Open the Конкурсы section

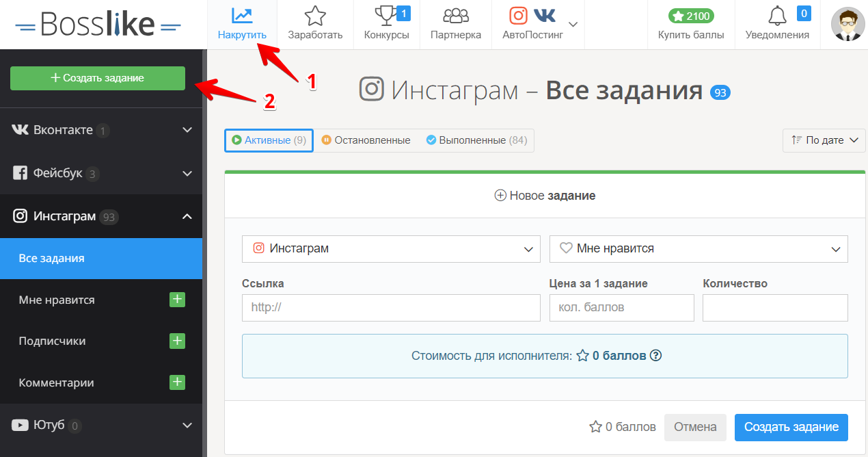point(387,25)
